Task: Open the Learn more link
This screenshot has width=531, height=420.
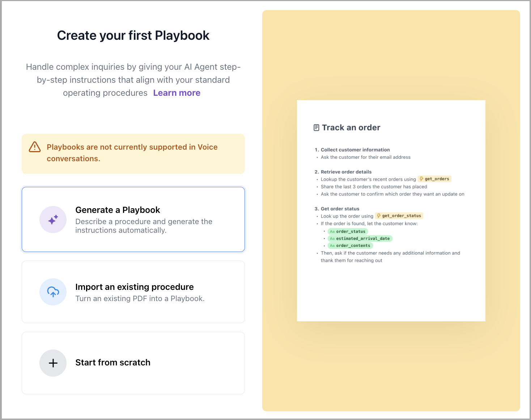Action: tap(177, 93)
